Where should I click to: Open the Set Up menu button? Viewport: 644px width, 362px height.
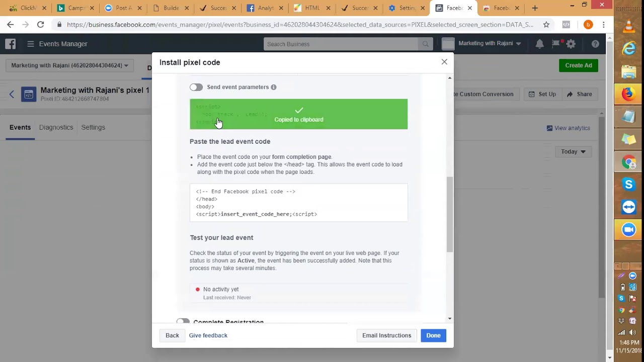(x=542, y=94)
